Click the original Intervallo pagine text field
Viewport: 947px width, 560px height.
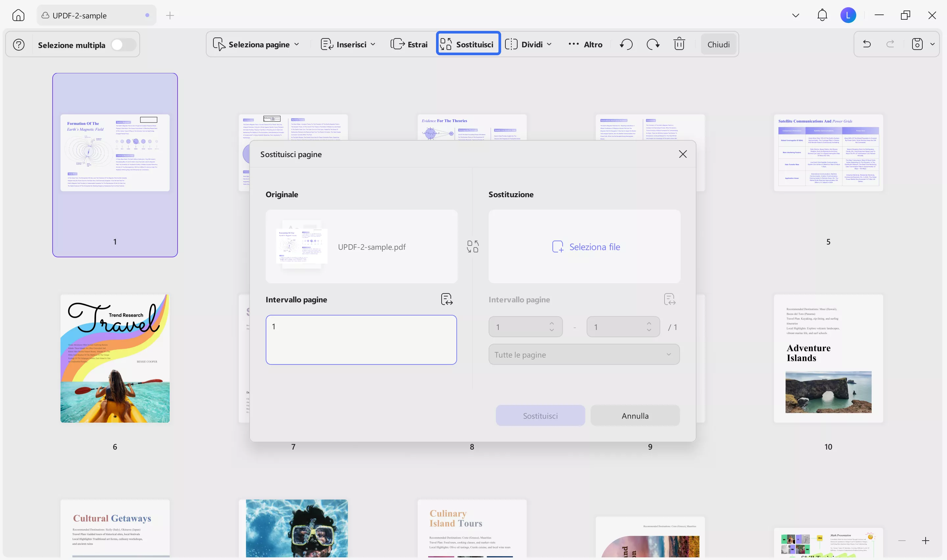361,339
